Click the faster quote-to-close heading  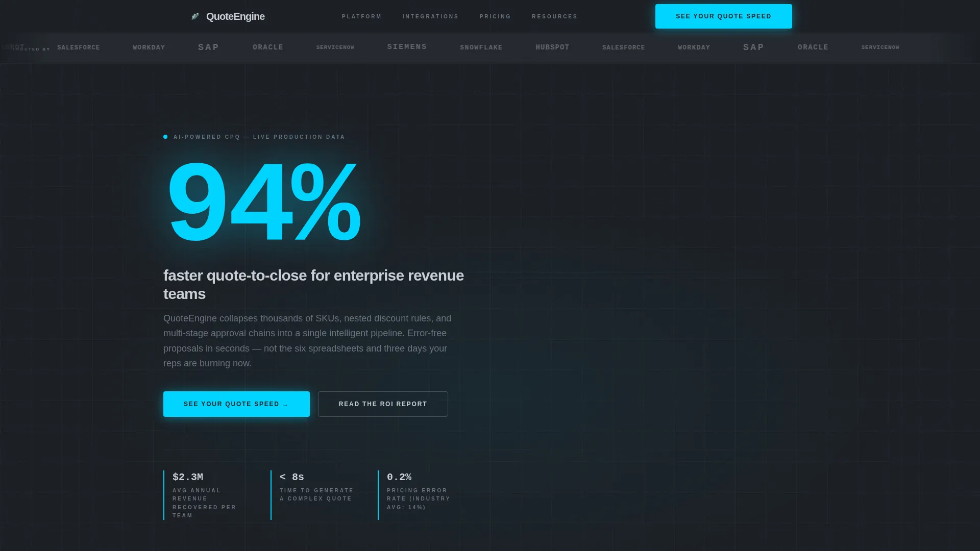coord(313,285)
